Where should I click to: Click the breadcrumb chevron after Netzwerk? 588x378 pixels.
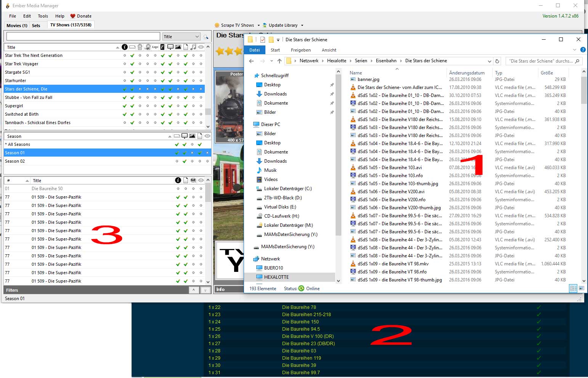tap(323, 61)
